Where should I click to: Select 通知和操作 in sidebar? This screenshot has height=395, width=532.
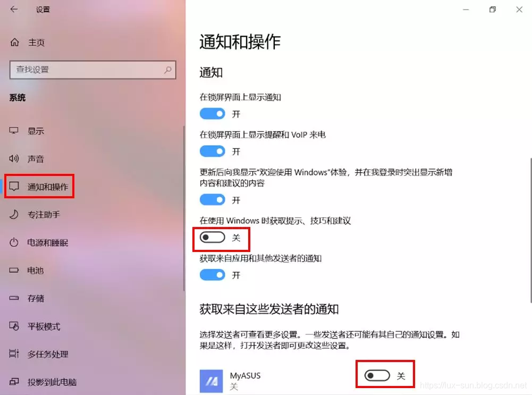(39, 186)
